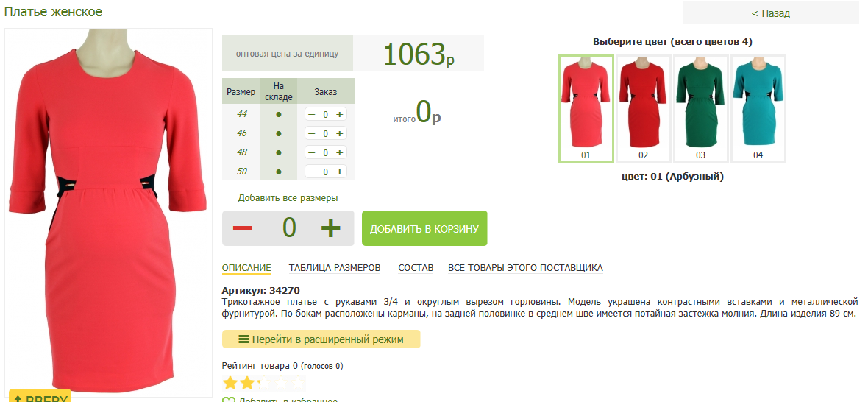Screen dimensions: 868x402
Task: Increase quantity for size 44
Action: (x=340, y=114)
